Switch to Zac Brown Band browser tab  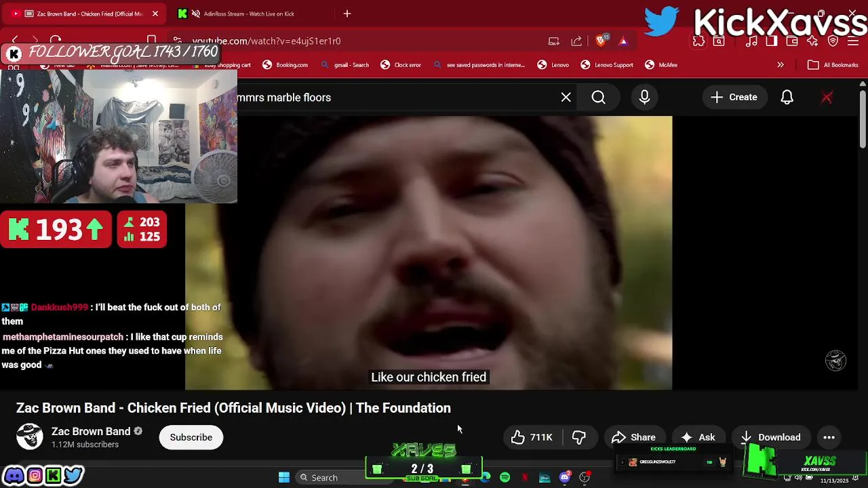coord(83,14)
